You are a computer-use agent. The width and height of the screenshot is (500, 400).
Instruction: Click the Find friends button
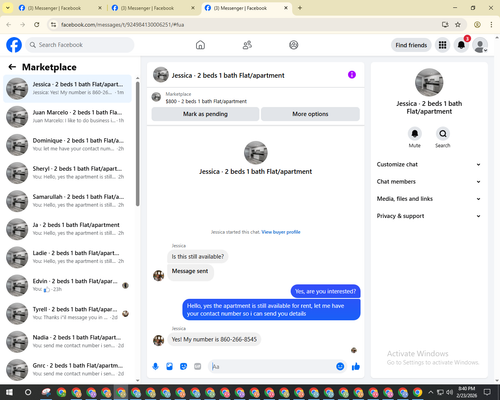[411, 45]
